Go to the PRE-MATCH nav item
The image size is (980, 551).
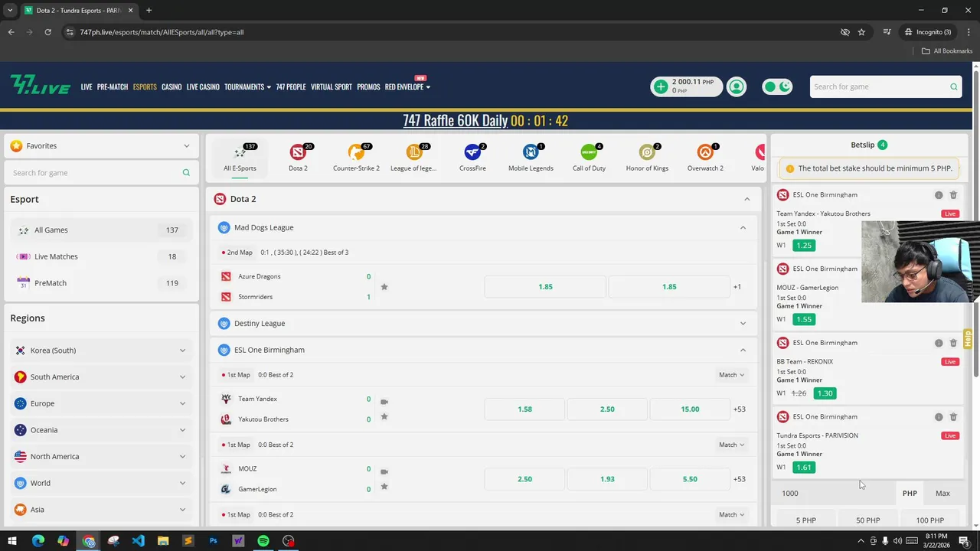click(113, 86)
